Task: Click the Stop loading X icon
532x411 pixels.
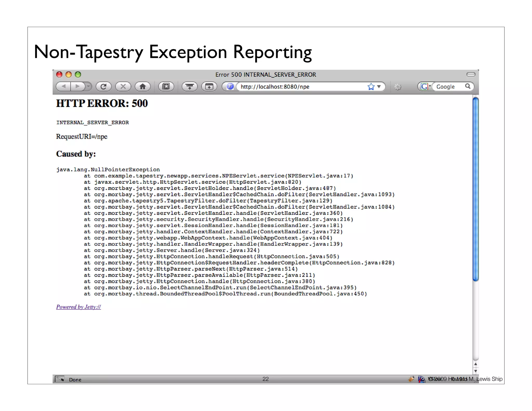Action: click(x=123, y=87)
